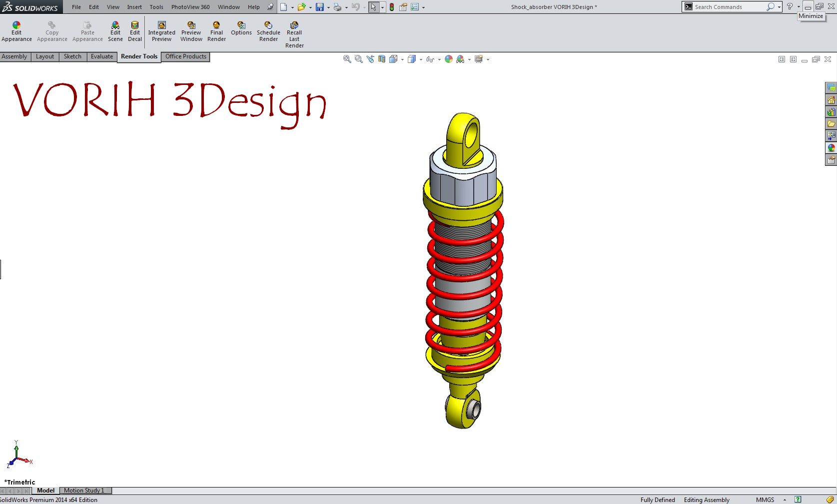Click the Print icon
837x504 pixels.
[337, 7]
